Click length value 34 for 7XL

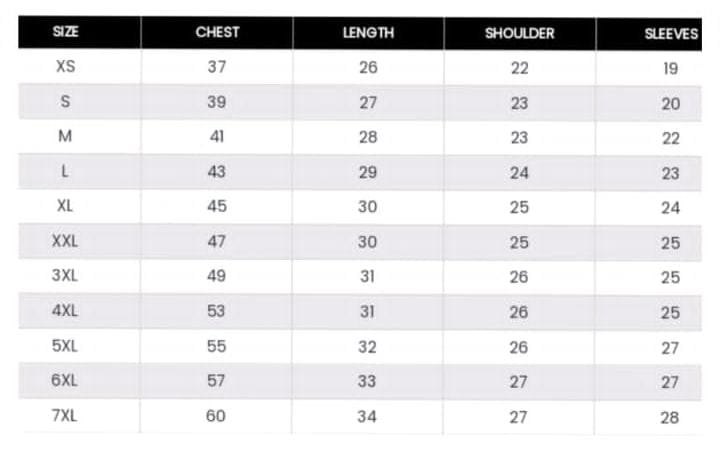(367, 416)
